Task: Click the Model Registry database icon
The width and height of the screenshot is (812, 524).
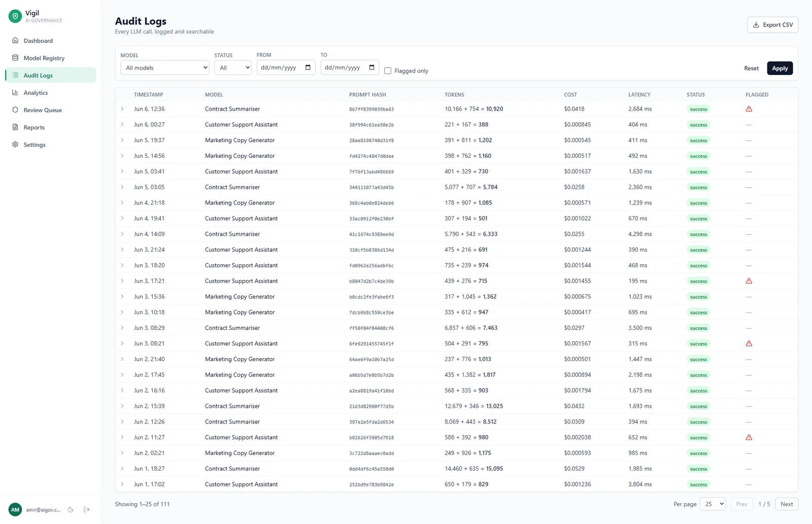Action: [x=15, y=58]
